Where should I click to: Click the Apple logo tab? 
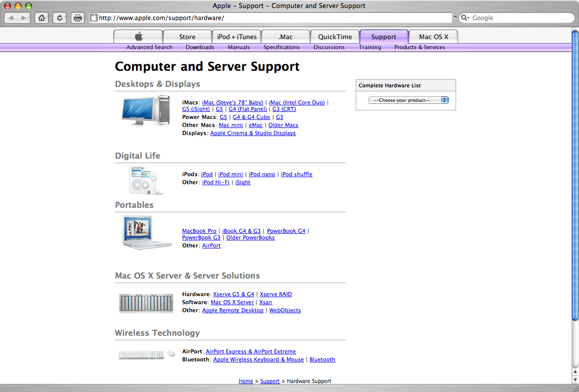138,37
